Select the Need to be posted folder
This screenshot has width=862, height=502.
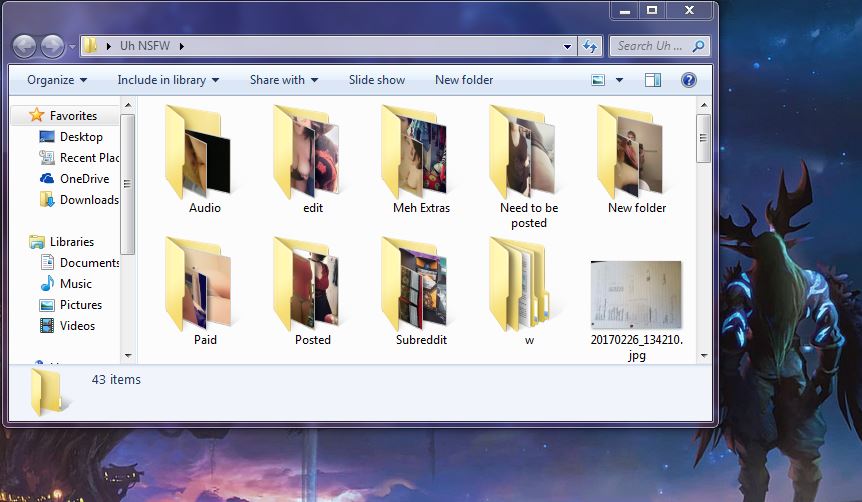tap(529, 167)
